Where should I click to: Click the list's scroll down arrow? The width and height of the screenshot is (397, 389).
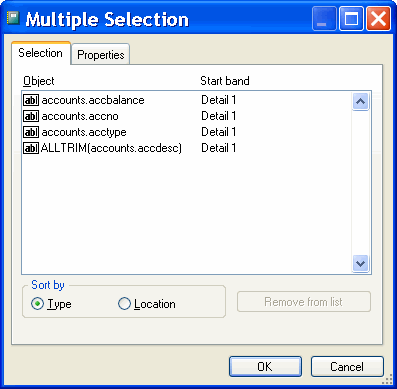click(x=360, y=263)
